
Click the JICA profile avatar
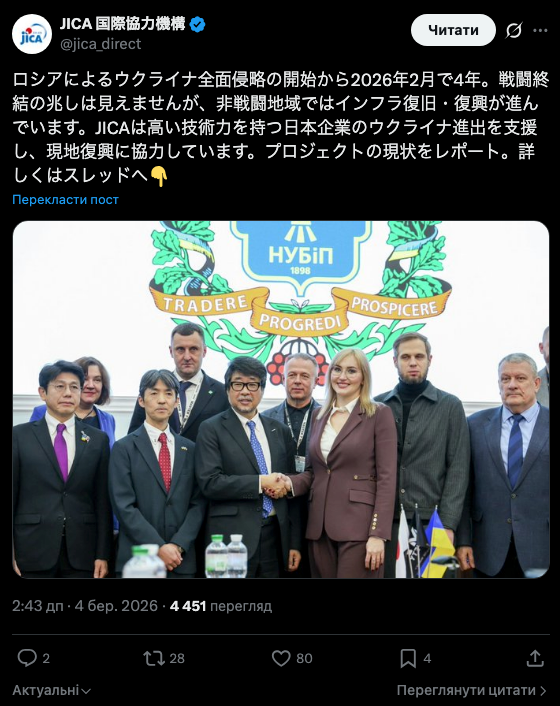[x=32, y=34]
